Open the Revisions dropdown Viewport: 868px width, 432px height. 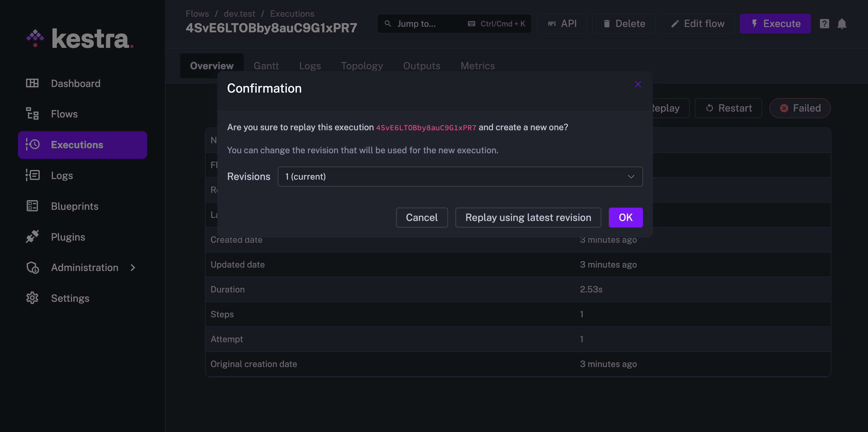pyautogui.click(x=459, y=177)
